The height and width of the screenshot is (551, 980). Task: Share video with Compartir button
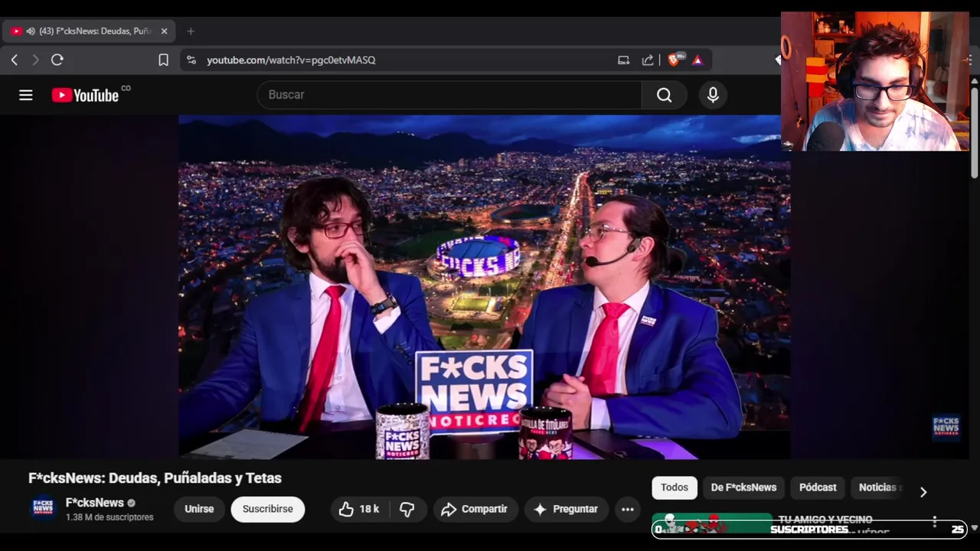pos(475,509)
